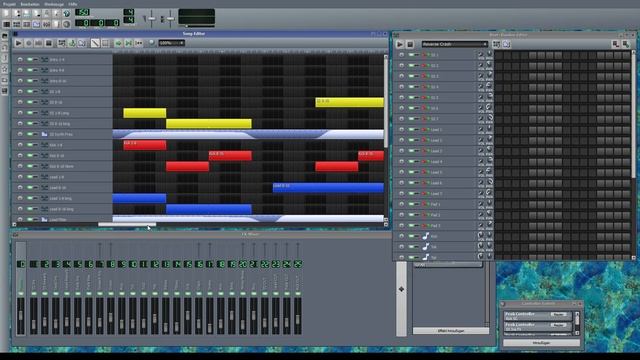Open the Werkzeuge menu
Image resolution: width=640 pixels, height=360 pixels.
pos(54,4)
